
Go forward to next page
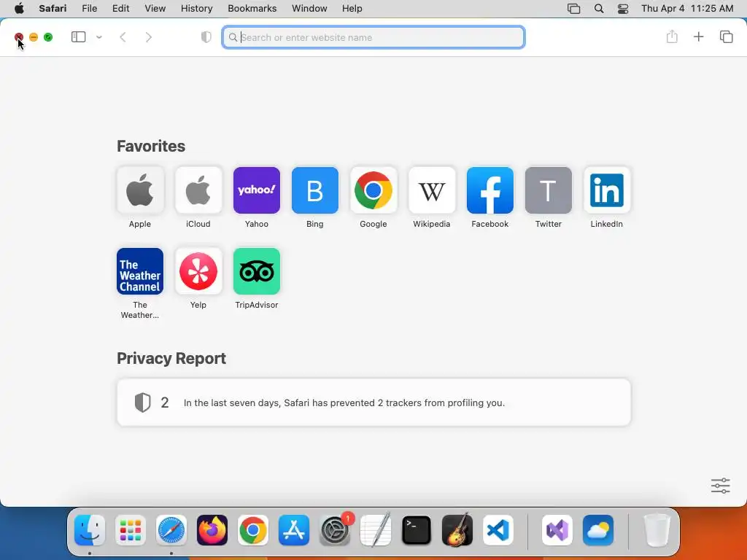149,37
